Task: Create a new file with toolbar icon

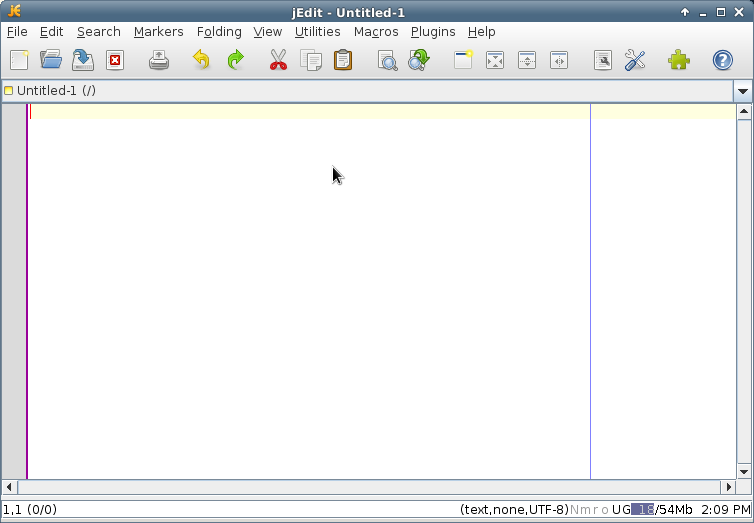Action: (x=19, y=61)
